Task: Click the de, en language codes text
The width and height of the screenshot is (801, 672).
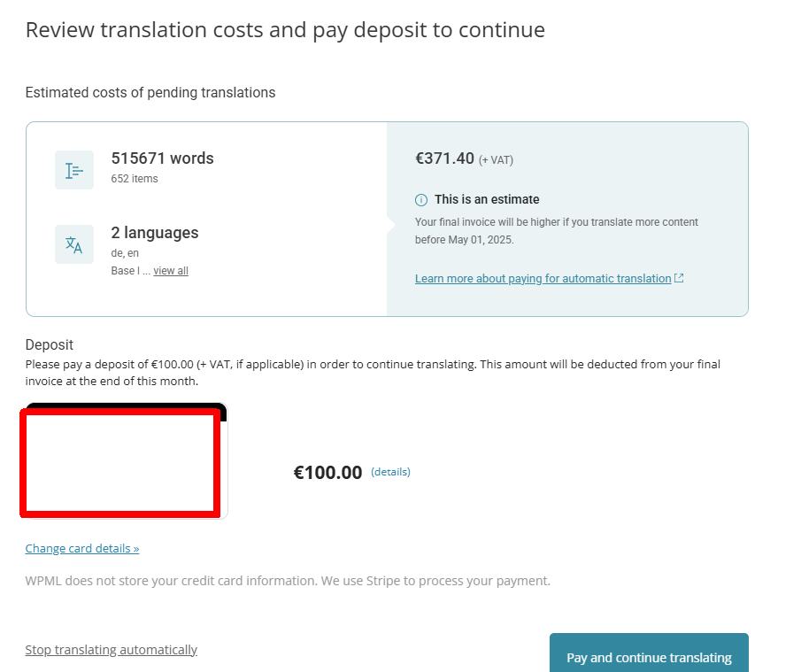Action: click(125, 253)
